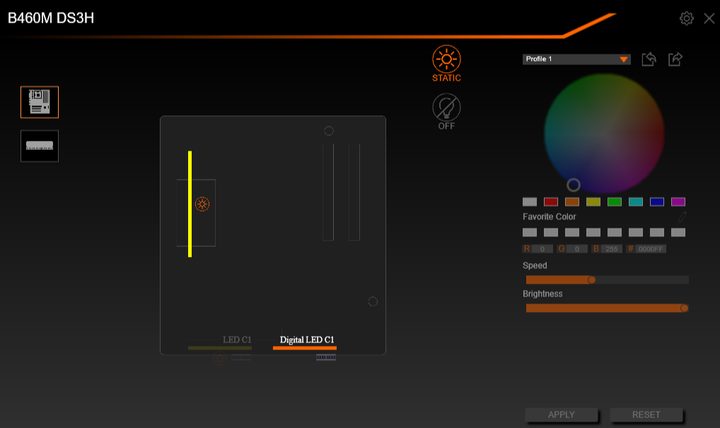The height and width of the screenshot is (428, 720).
Task: Pick the orange preset color swatch
Action: pyautogui.click(x=572, y=202)
